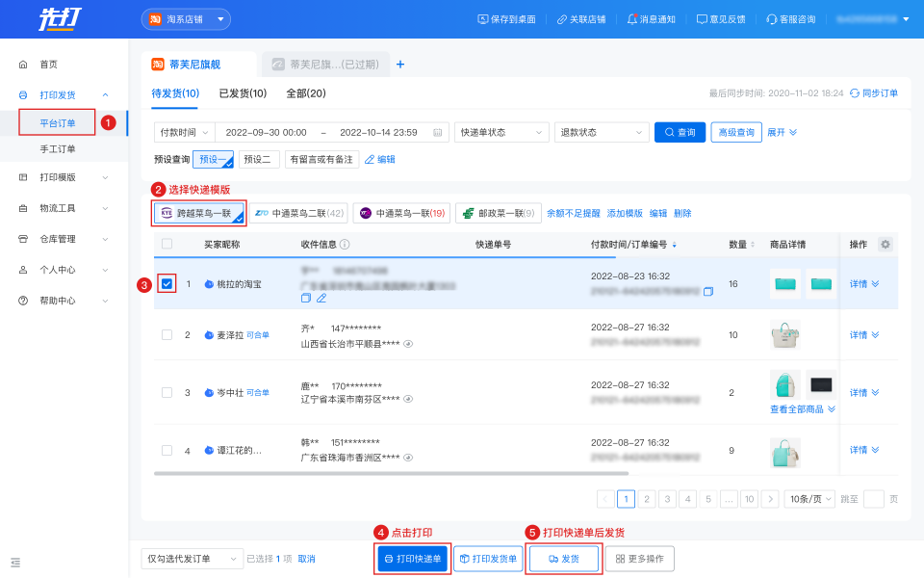Check the checkbox for 麦泽拉 order row
The image size is (924, 578).
click(x=167, y=335)
